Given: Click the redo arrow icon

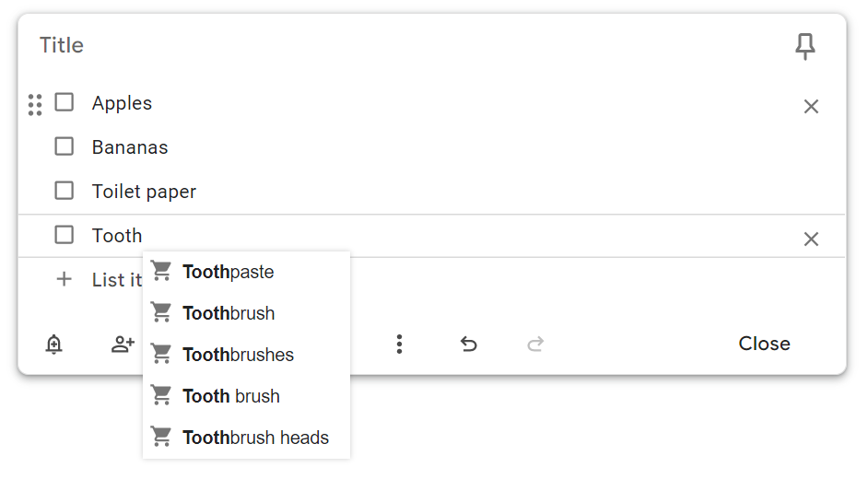Looking at the screenshot, I should (x=535, y=345).
